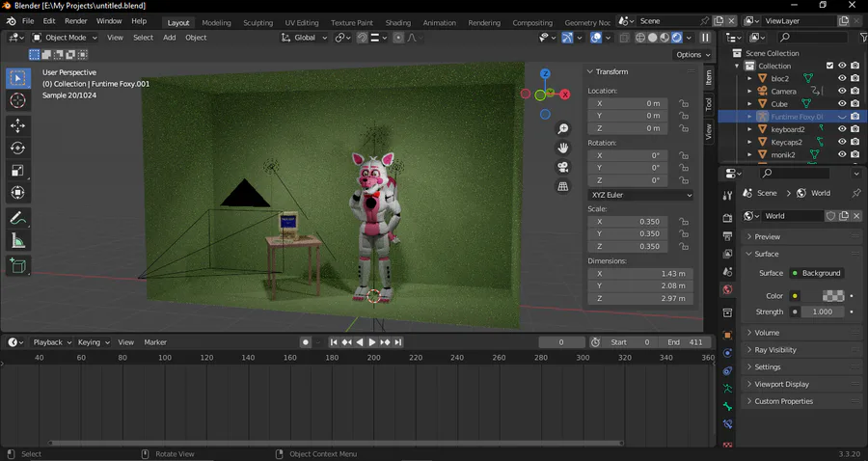Select the Add Cube tool

click(x=17, y=265)
